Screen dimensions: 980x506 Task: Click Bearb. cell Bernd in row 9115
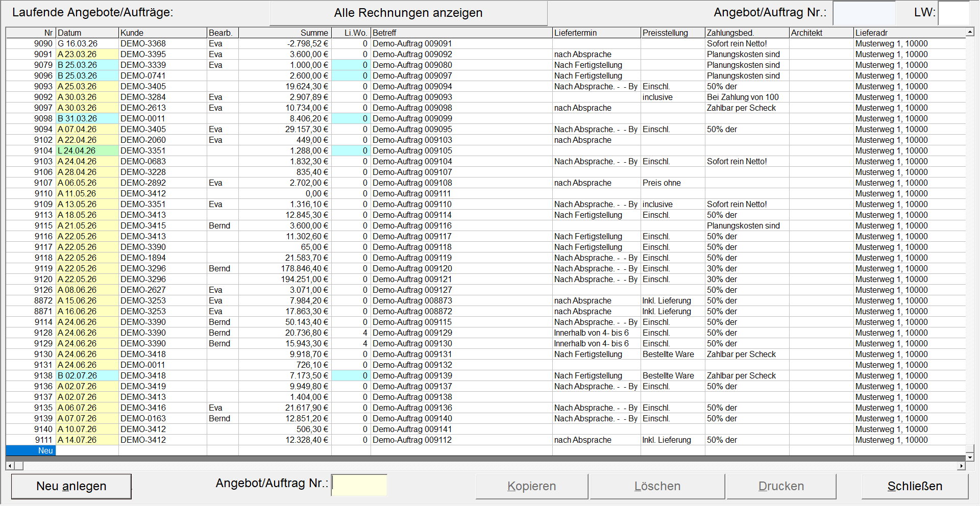(223, 226)
